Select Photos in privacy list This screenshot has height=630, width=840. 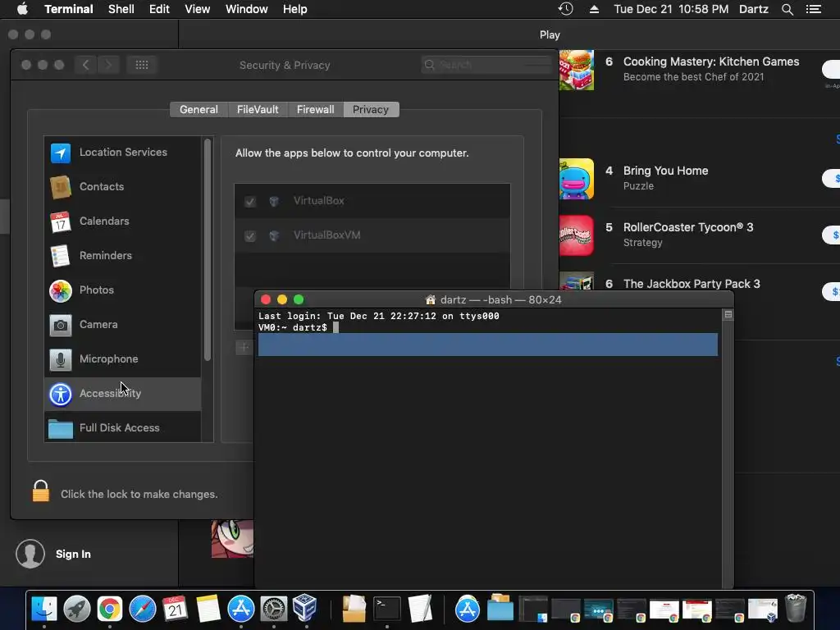tap(123, 290)
